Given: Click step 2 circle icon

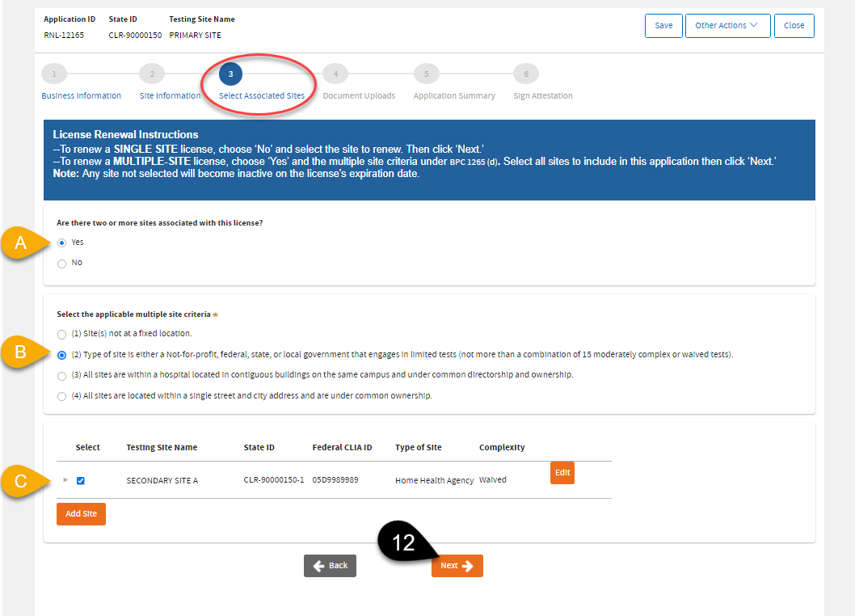Looking at the screenshot, I should point(151,74).
